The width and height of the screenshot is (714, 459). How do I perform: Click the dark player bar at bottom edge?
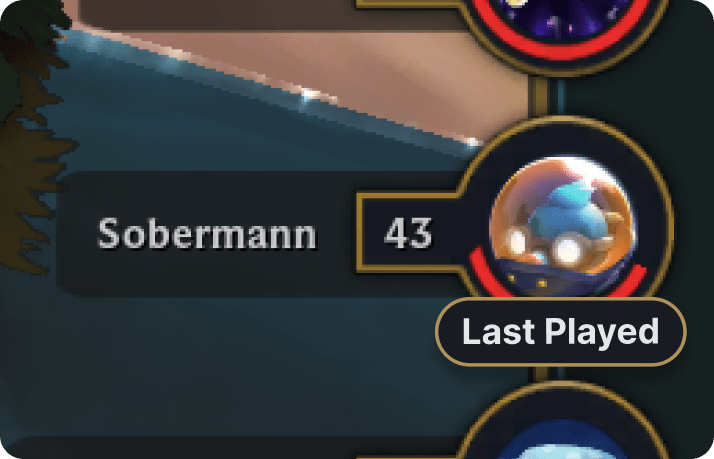(228, 448)
